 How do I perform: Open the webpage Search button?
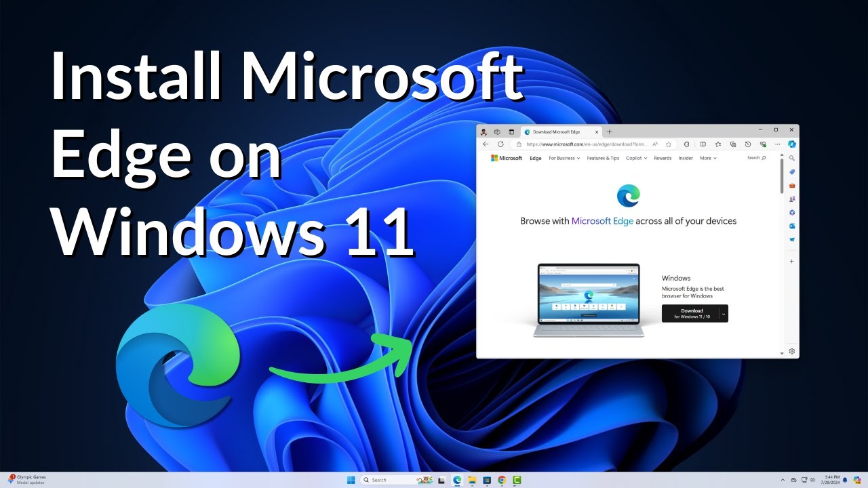point(757,158)
